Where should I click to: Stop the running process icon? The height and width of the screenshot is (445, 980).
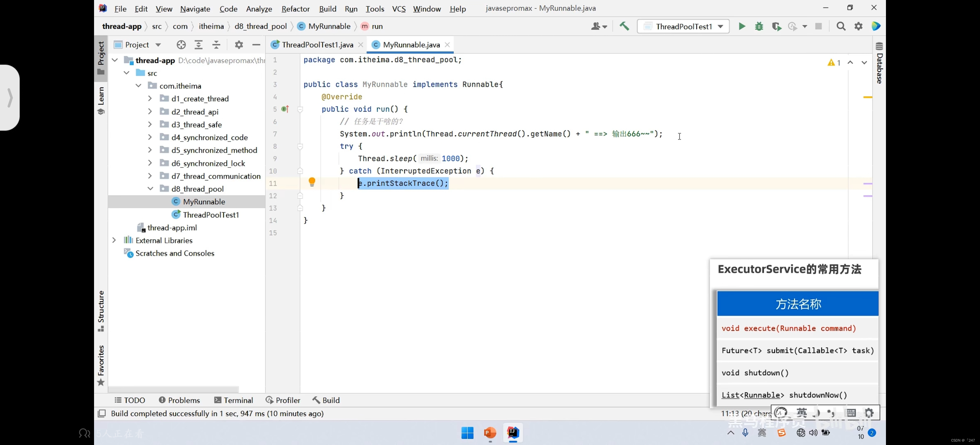[x=818, y=26]
